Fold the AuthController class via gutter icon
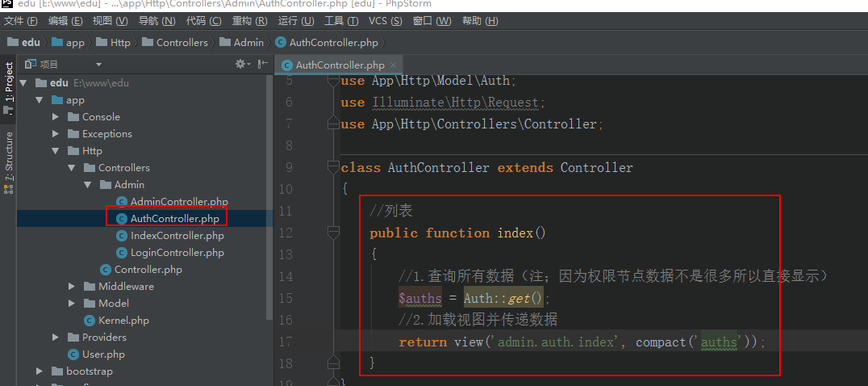 (332, 168)
